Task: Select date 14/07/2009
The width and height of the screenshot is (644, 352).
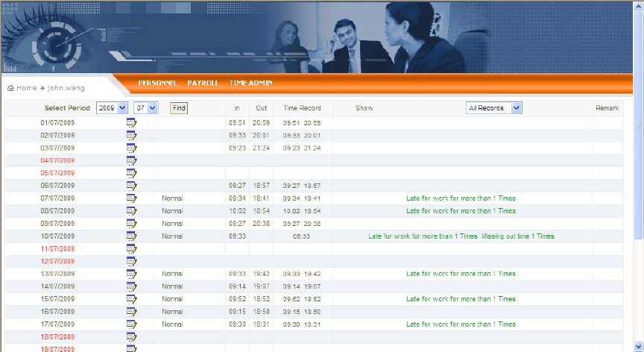Action: [x=57, y=286]
